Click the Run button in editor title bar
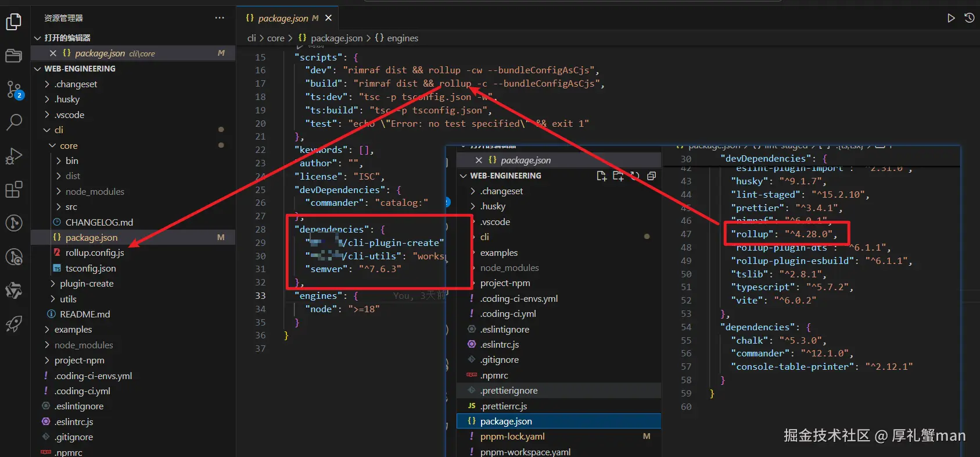Image resolution: width=980 pixels, height=457 pixels. click(x=951, y=18)
